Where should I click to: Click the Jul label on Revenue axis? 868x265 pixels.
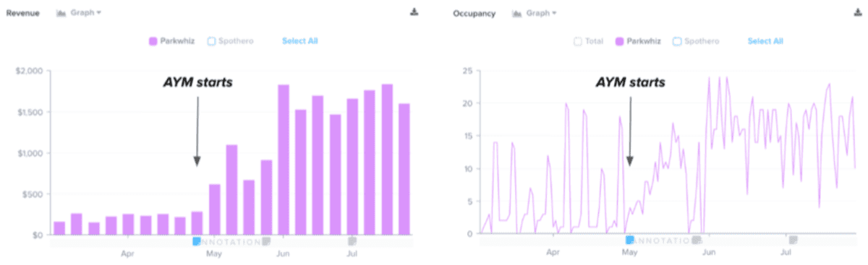(352, 253)
